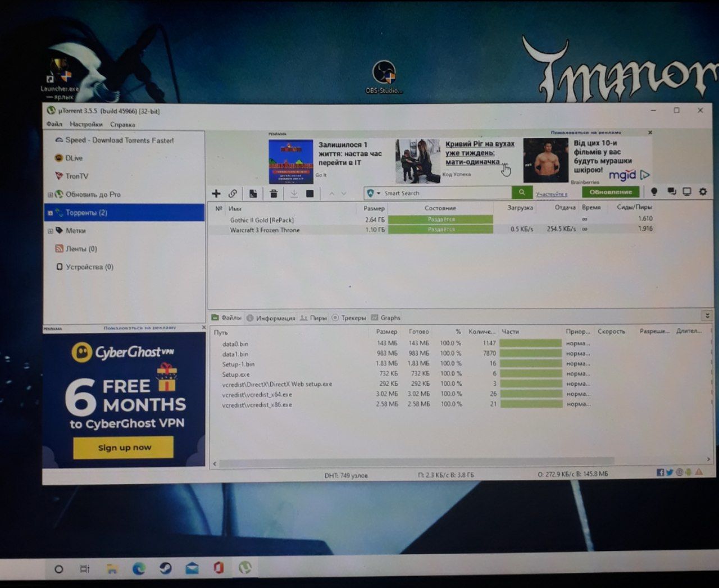Open the Файл menu
The image size is (719, 588).
tap(54, 124)
